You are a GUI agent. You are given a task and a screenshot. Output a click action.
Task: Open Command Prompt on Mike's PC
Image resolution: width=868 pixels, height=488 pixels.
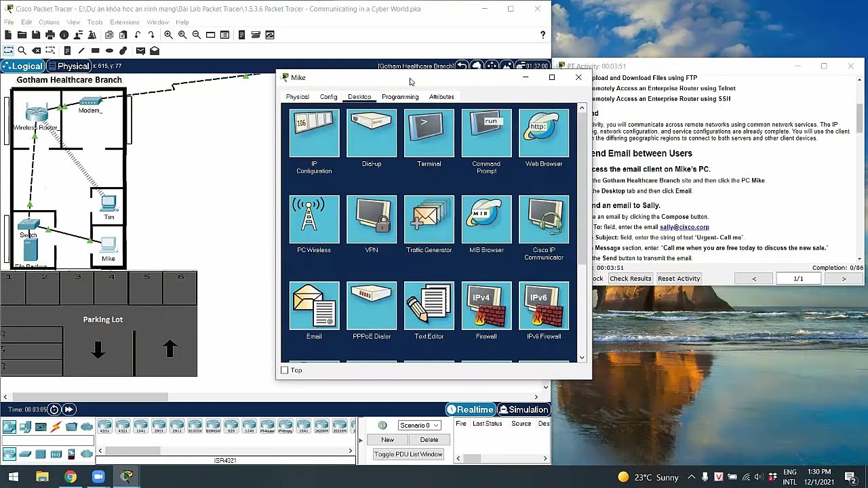click(486, 134)
